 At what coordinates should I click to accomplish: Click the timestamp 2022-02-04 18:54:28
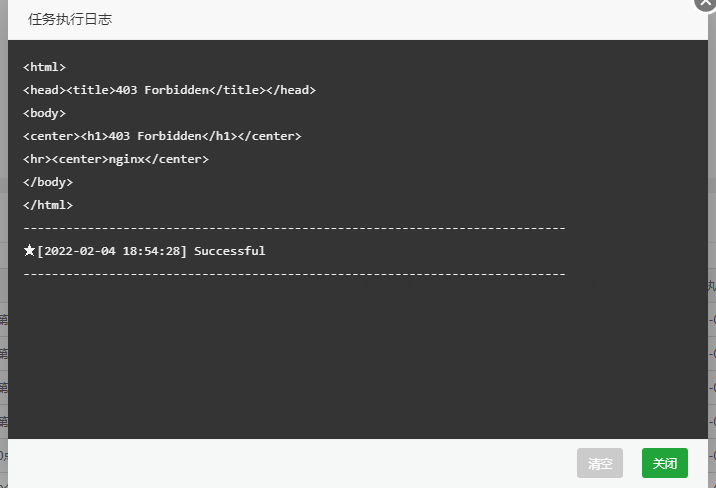tap(112, 251)
